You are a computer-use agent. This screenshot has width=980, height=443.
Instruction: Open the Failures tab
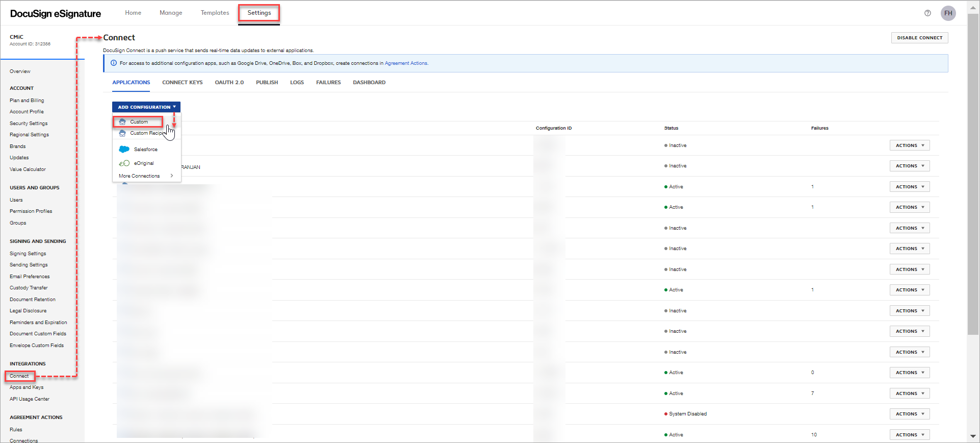(x=328, y=83)
